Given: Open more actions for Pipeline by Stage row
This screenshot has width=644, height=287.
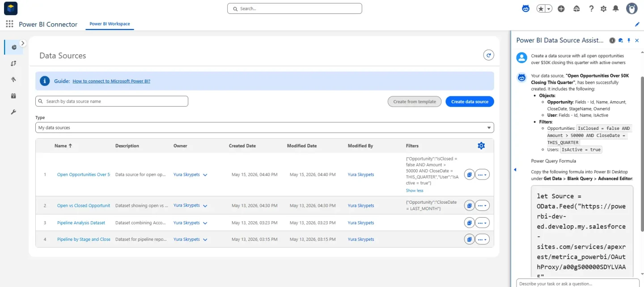Looking at the screenshot, I should (x=482, y=240).
